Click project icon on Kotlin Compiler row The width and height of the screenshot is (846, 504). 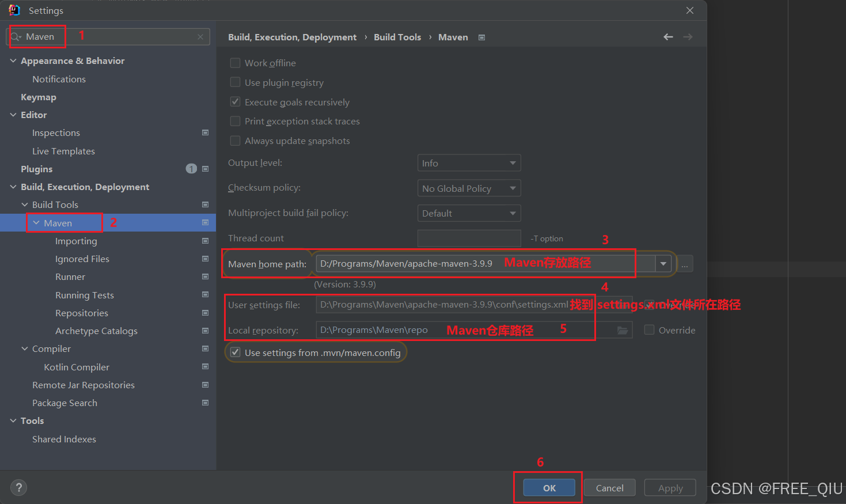tap(205, 366)
